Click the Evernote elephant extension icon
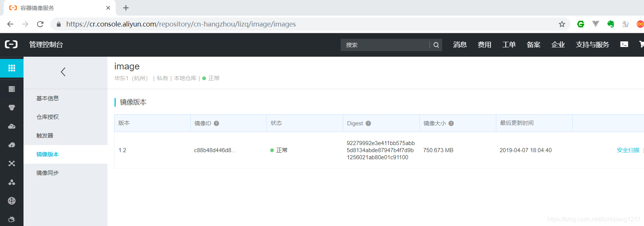The image size is (644, 226). 610,24
